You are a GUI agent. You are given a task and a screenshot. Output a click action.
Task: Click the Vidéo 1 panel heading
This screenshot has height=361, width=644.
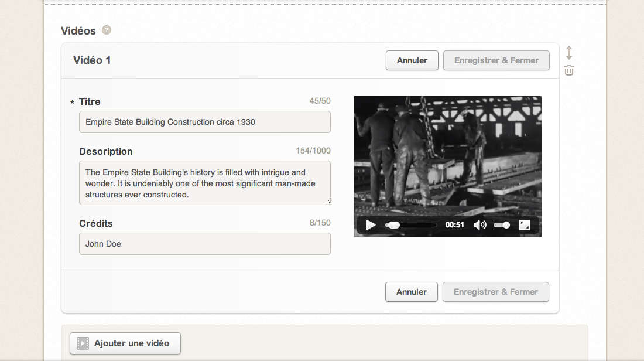pyautogui.click(x=92, y=60)
